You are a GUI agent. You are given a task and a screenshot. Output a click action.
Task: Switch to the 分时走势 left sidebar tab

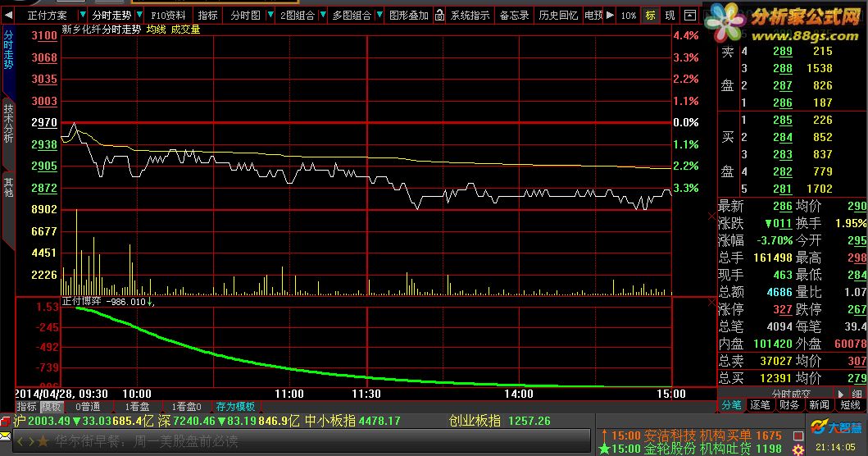coord(8,50)
